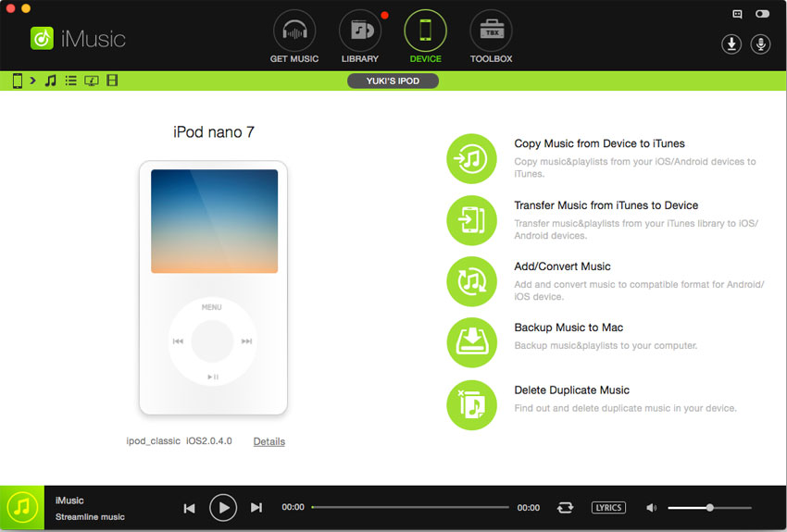Click the 'Streamline music' text in player

tap(90, 516)
